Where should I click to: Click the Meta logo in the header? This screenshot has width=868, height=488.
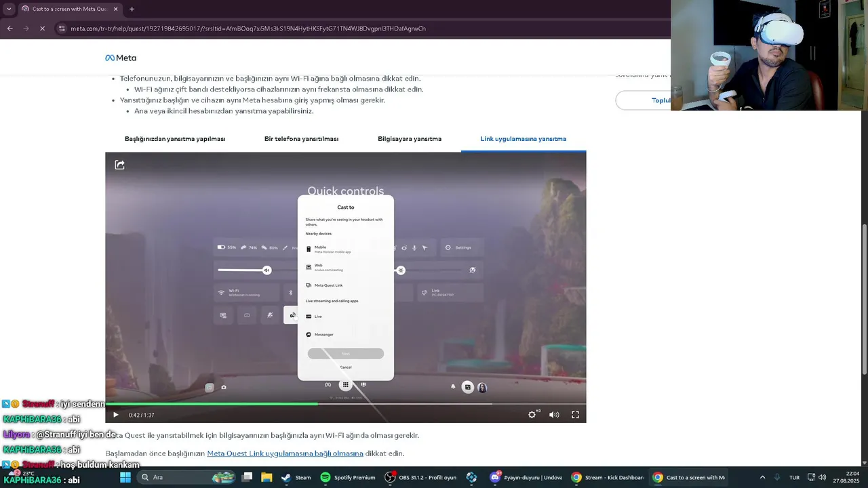click(121, 58)
